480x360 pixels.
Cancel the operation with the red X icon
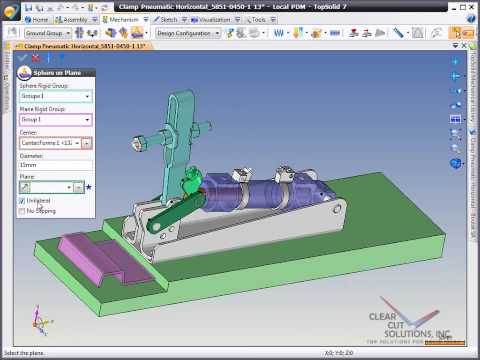[x=36, y=58]
